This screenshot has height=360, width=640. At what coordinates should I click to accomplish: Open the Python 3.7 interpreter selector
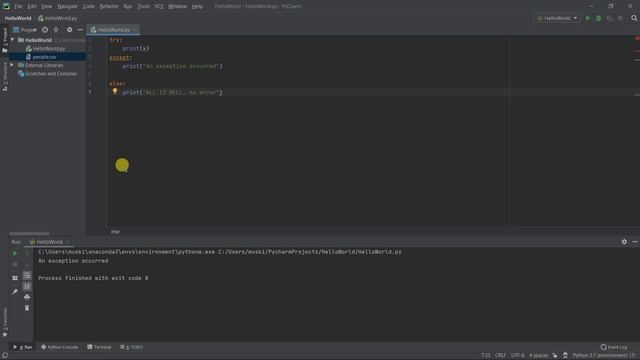pyautogui.click(x=604, y=356)
